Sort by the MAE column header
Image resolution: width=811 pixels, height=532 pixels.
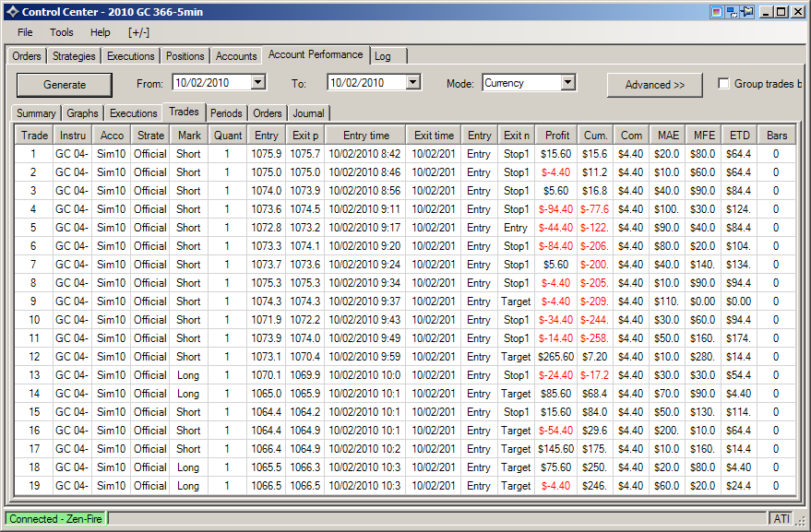tap(668, 135)
